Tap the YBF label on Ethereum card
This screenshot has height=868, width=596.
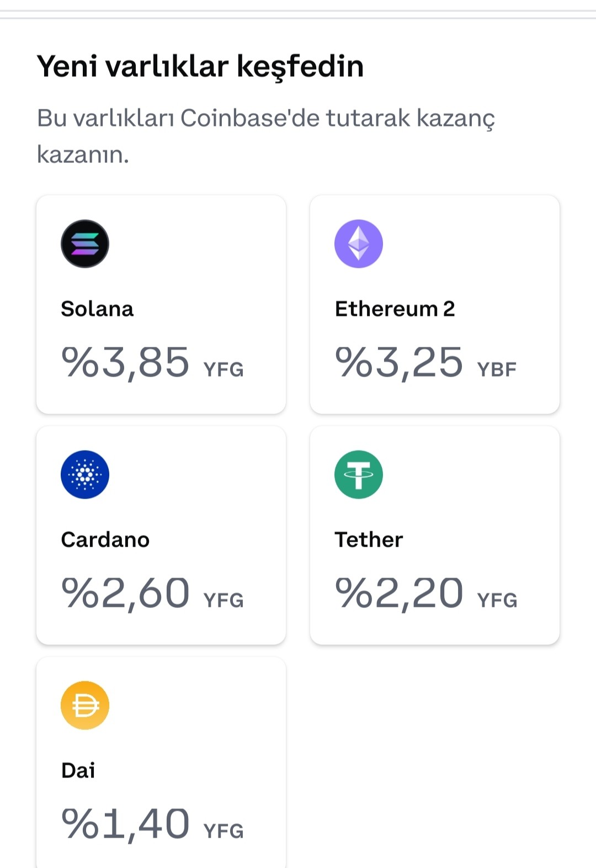(497, 369)
